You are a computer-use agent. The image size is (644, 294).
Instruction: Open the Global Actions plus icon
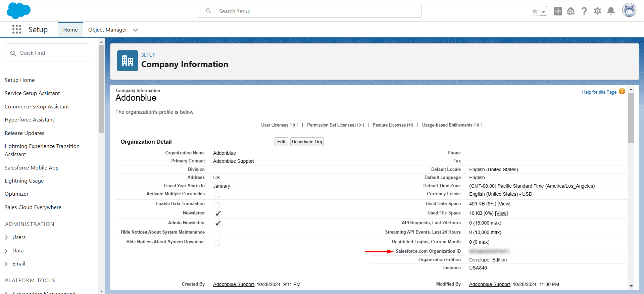[x=558, y=11]
